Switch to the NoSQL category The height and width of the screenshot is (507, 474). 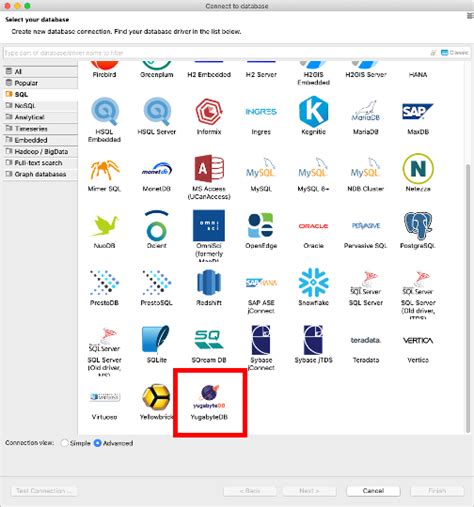click(x=41, y=106)
